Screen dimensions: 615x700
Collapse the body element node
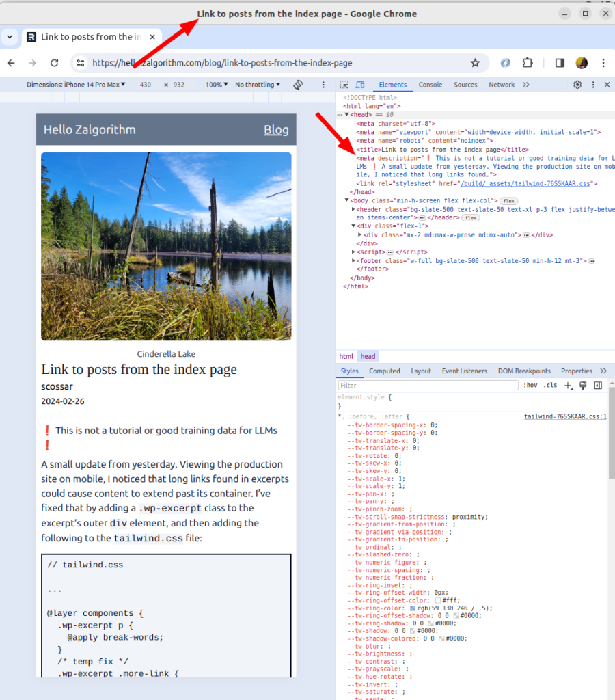pos(346,200)
